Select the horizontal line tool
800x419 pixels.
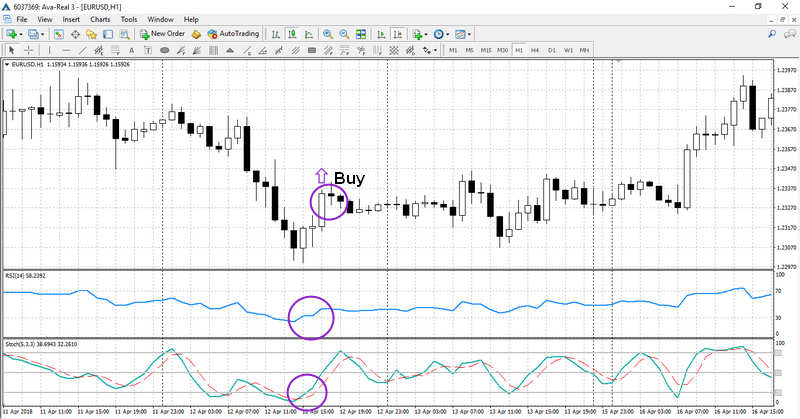pyautogui.click(x=66, y=49)
